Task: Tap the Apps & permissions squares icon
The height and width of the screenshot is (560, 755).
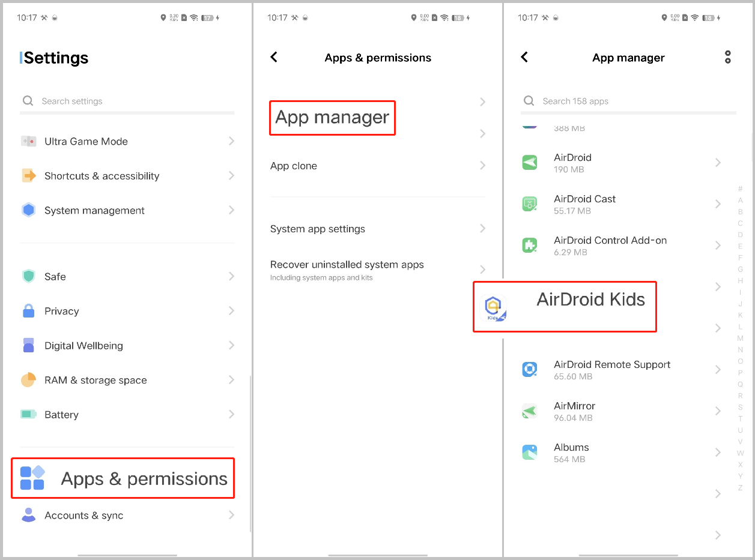Action: tap(32, 478)
